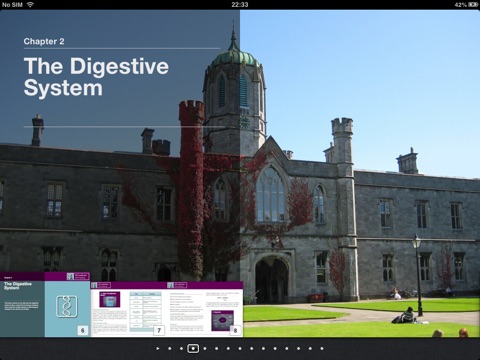This screenshot has height=360, width=480.
Task: Tap the 'The Digestive System' title
Action: pyautogui.click(x=96, y=77)
